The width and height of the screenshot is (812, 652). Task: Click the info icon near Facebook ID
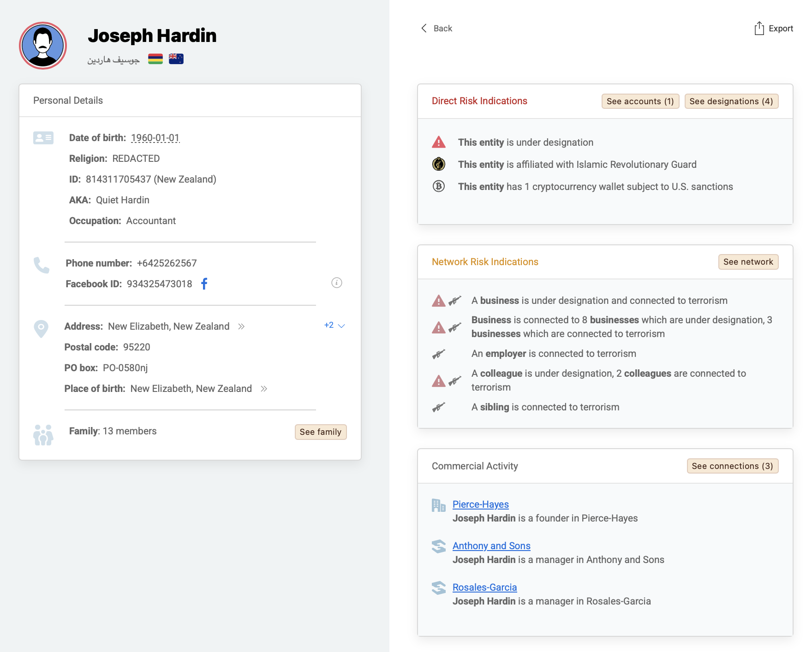(336, 283)
